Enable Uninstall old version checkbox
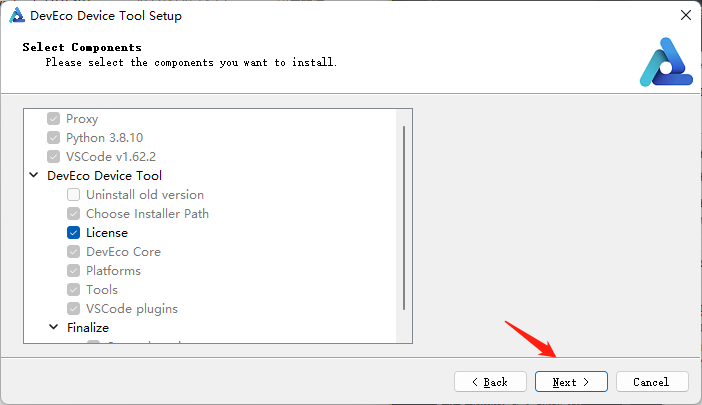 point(73,195)
